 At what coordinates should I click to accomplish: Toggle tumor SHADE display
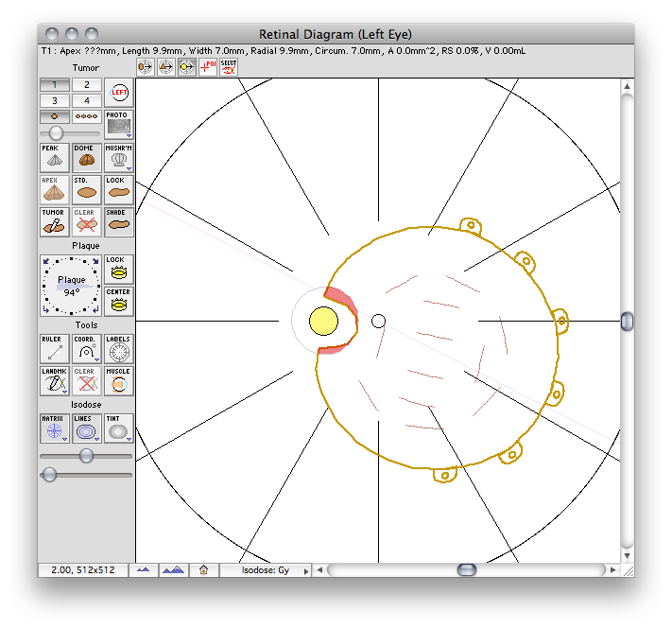(x=119, y=222)
